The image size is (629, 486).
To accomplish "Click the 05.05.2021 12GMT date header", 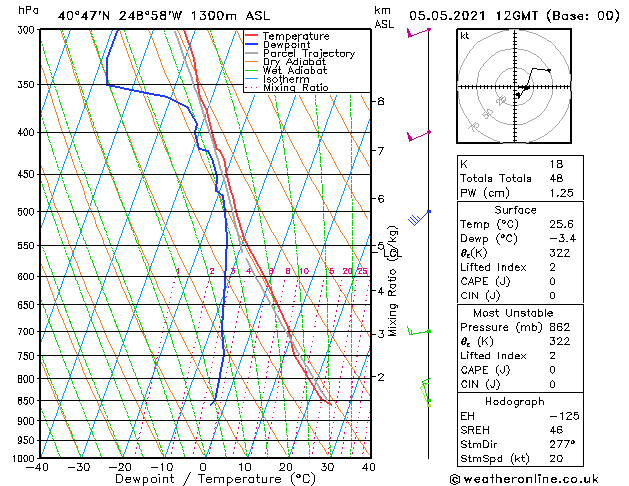I will pos(474,16).
